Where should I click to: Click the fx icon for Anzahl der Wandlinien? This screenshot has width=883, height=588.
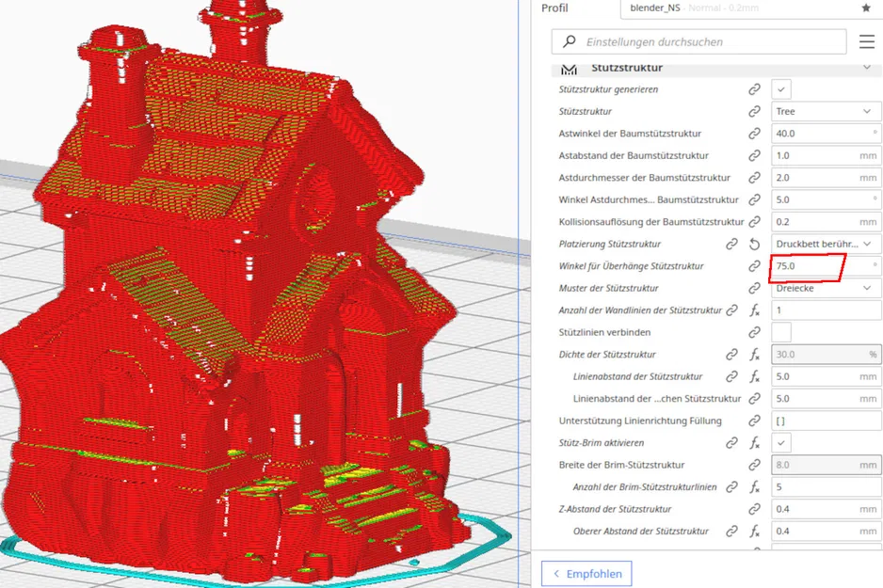pos(755,310)
